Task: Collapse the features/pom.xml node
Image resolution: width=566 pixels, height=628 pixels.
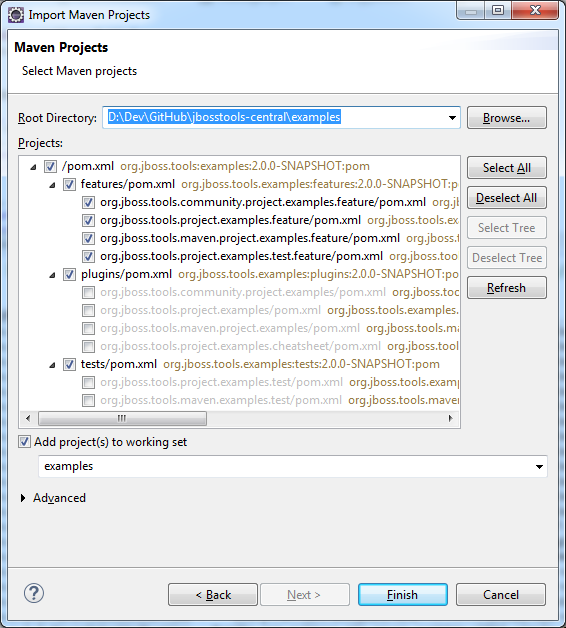Action: 52,185
